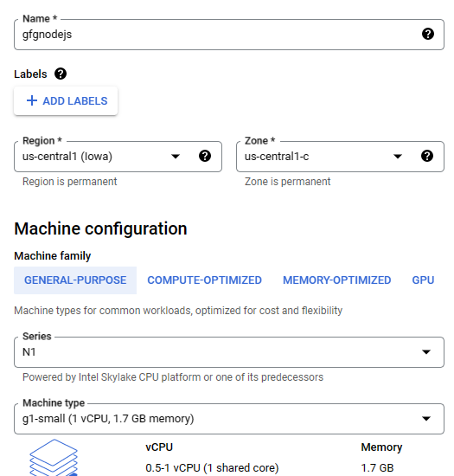This screenshot has width=454, height=476.
Task: Show help for the Region field
Action: pos(205,156)
